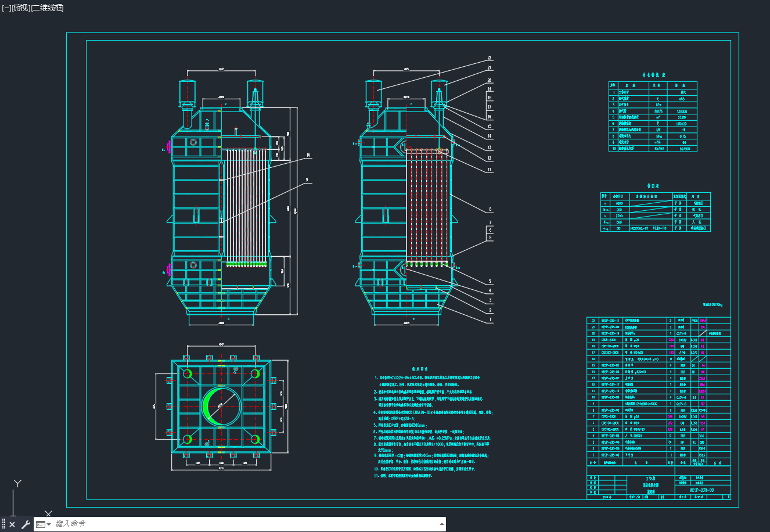Image resolution: width=770 pixels, height=532 pixels.
Task: Select the 管口表 table title
Action: click(x=654, y=186)
